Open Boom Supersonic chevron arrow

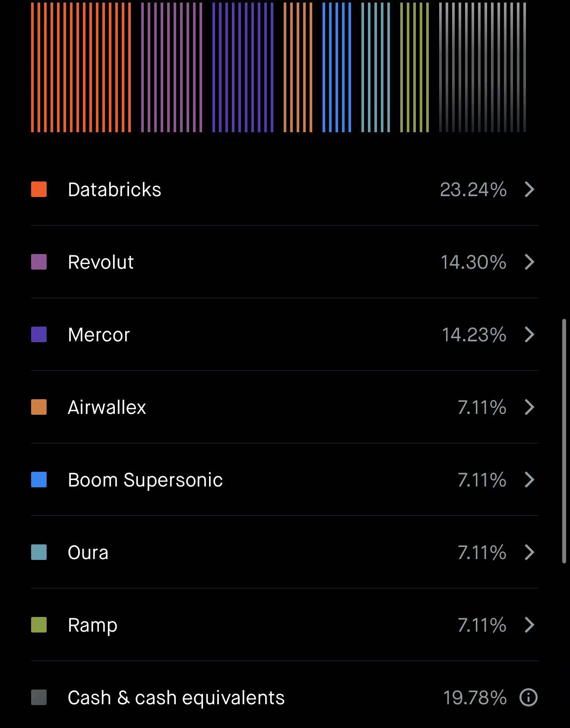pyautogui.click(x=529, y=480)
